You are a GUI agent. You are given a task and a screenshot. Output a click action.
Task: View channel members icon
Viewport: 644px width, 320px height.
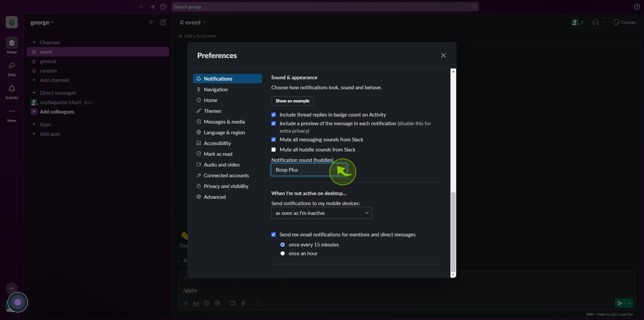coord(578,22)
